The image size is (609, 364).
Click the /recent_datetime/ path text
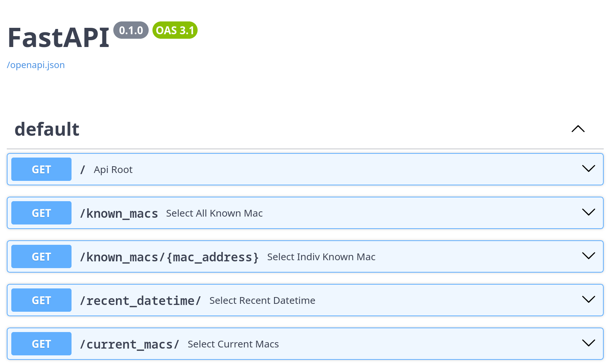point(140,301)
